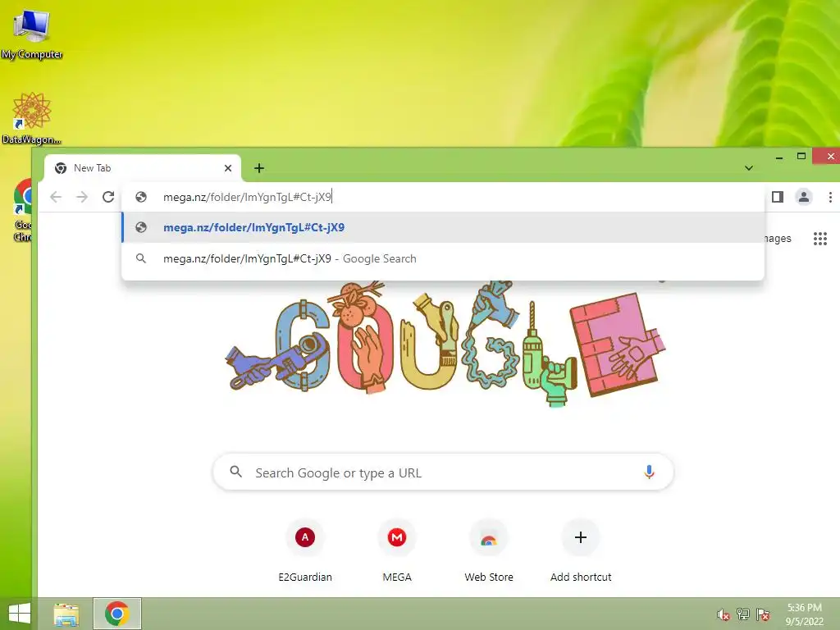Open Google Chrome desktop shortcut
The height and width of the screenshot is (630, 840).
click(x=22, y=210)
